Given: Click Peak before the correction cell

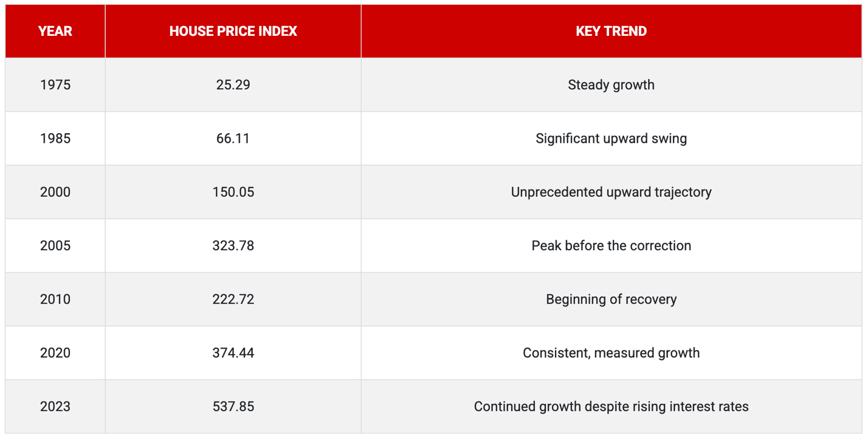Looking at the screenshot, I should (611, 246).
